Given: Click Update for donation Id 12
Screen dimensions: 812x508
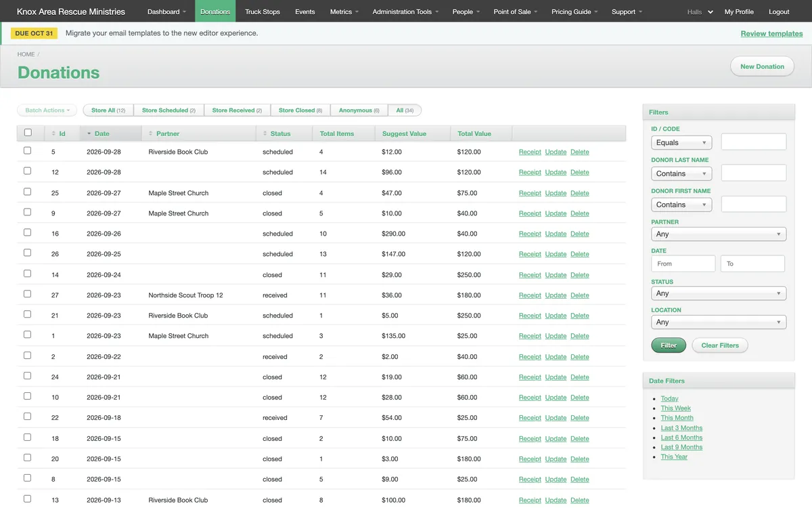Looking at the screenshot, I should [x=556, y=172].
